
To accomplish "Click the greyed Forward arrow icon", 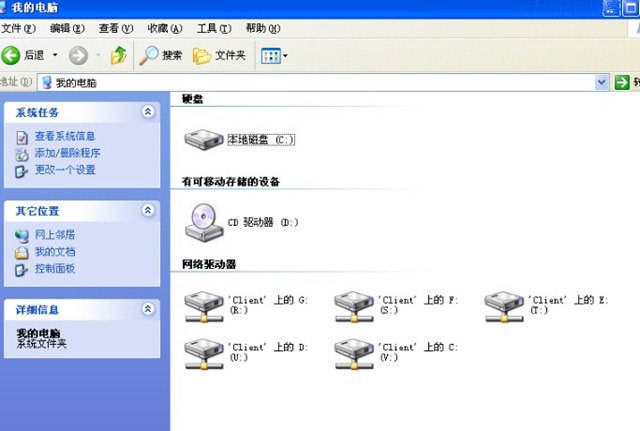I will [78, 56].
